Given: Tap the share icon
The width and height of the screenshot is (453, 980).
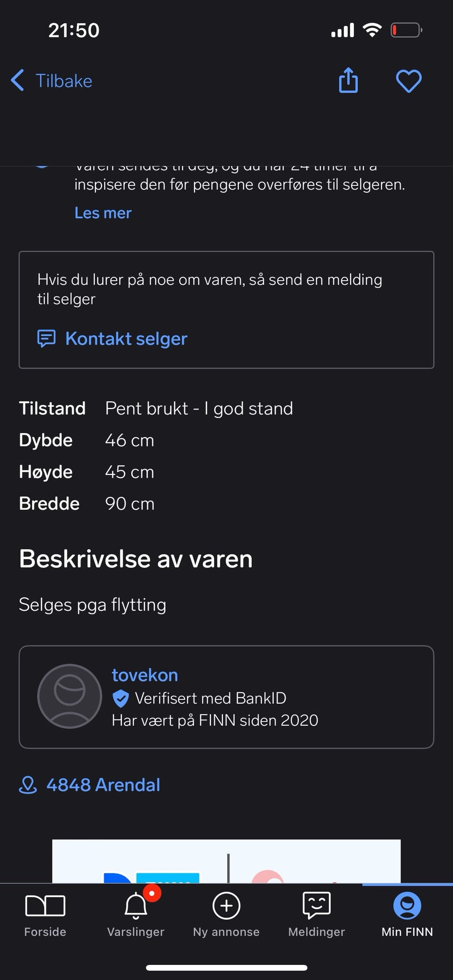Looking at the screenshot, I should [348, 80].
